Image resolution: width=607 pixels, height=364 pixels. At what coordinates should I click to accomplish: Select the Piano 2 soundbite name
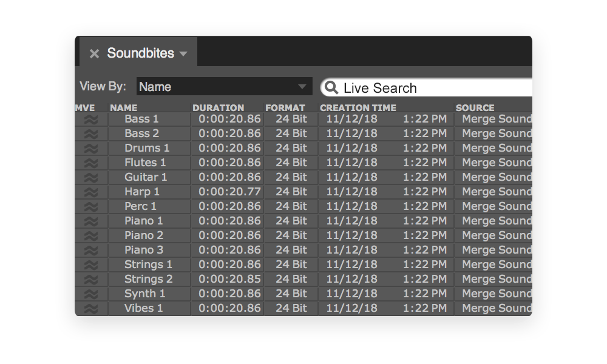click(144, 235)
